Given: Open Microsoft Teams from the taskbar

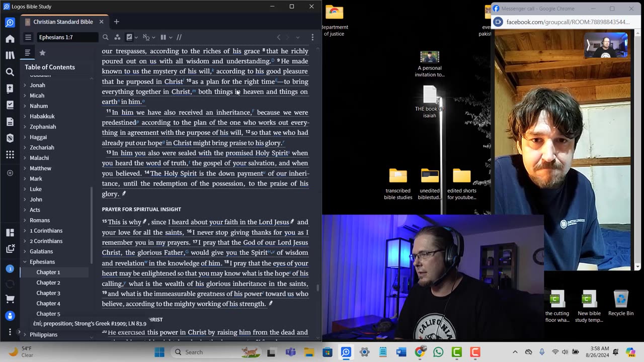Looking at the screenshot, I should tap(290, 352).
